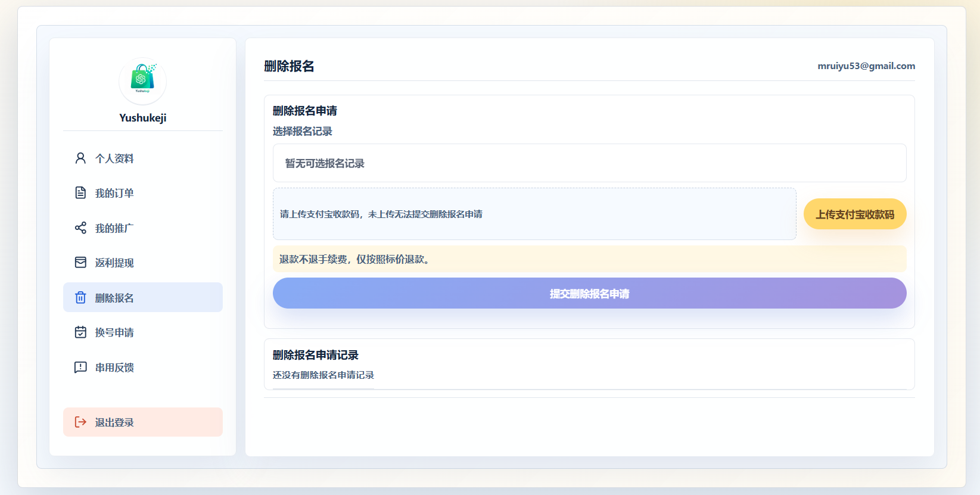The image size is (980, 495).
Task: Click the share icon beside 我的推广
Action: pyautogui.click(x=80, y=228)
